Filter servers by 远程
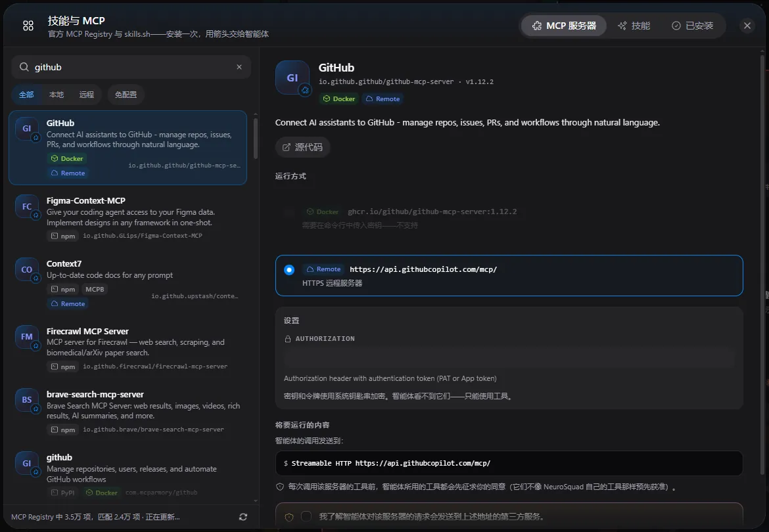 point(86,95)
